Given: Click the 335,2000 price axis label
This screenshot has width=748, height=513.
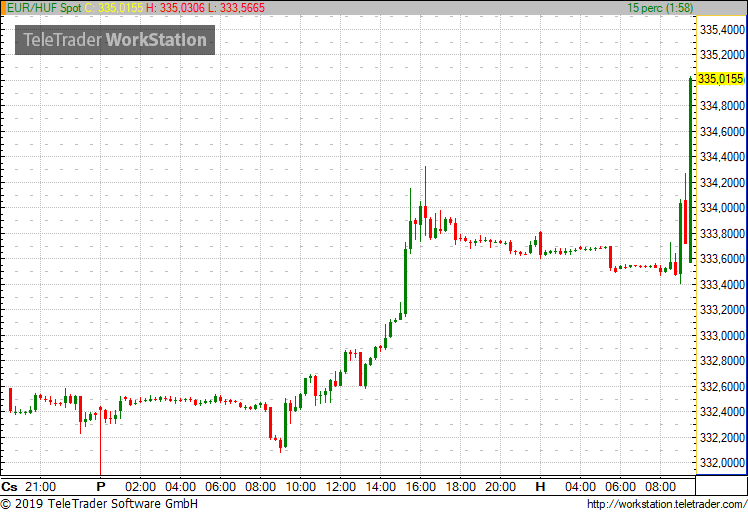Looking at the screenshot, I should point(722,55).
